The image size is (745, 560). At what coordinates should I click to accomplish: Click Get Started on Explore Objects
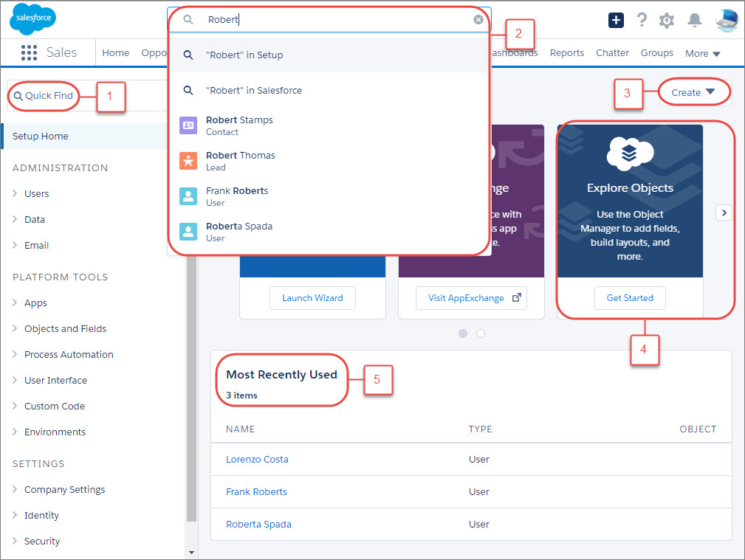[630, 298]
